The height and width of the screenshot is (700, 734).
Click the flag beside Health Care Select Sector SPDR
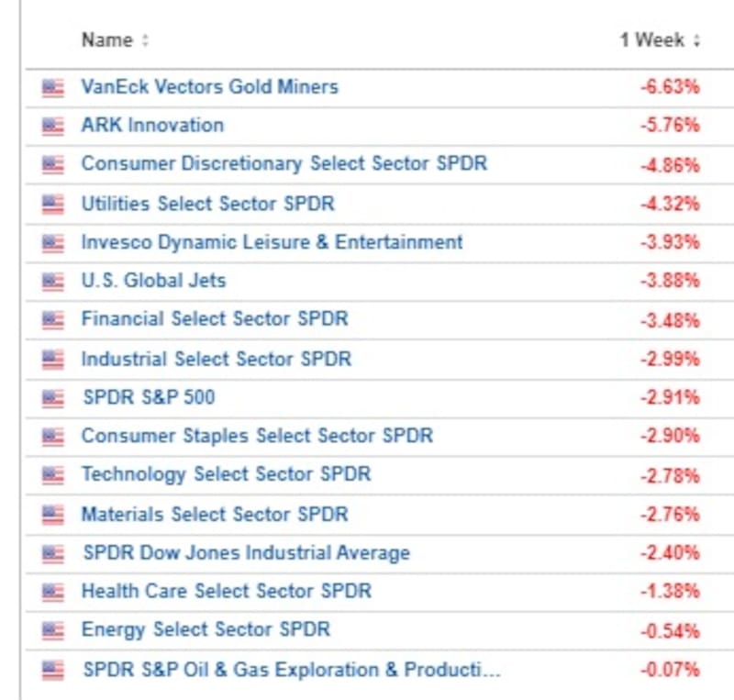pos(52,592)
